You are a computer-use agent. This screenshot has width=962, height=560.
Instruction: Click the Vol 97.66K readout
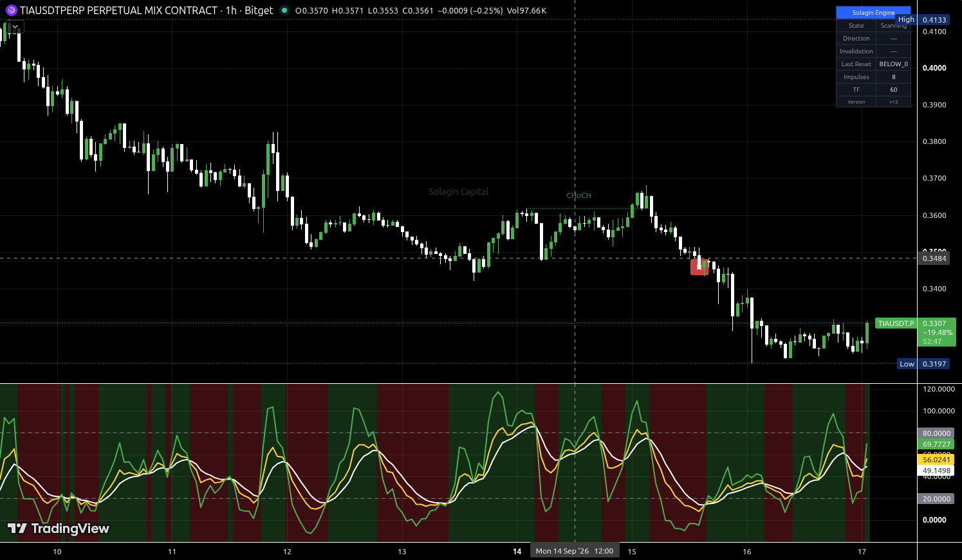coord(526,11)
